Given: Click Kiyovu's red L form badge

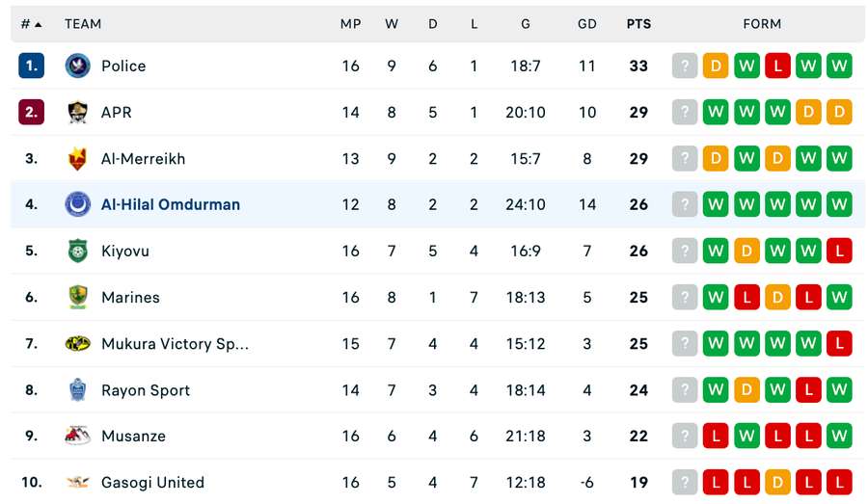Looking at the screenshot, I should point(839,251).
